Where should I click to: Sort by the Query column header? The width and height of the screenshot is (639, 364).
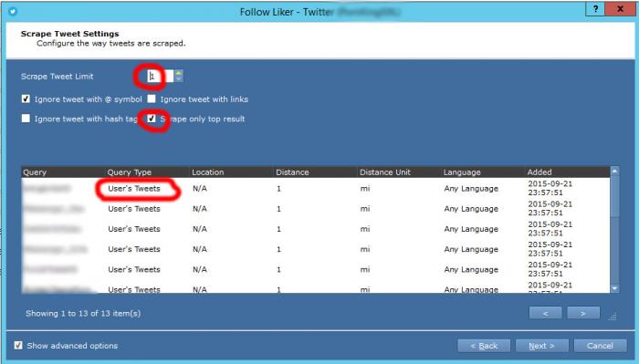[x=63, y=172]
